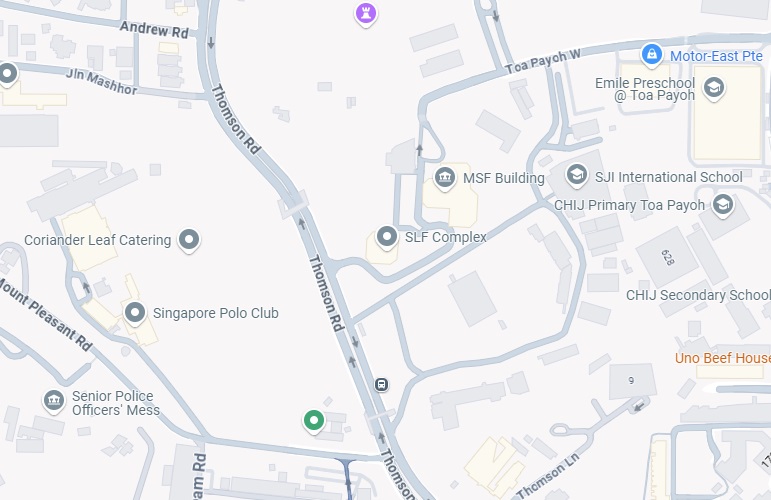Click the Coriander Leaf Catering pin icon
This screenshot has width=771, height=500.
189,240
